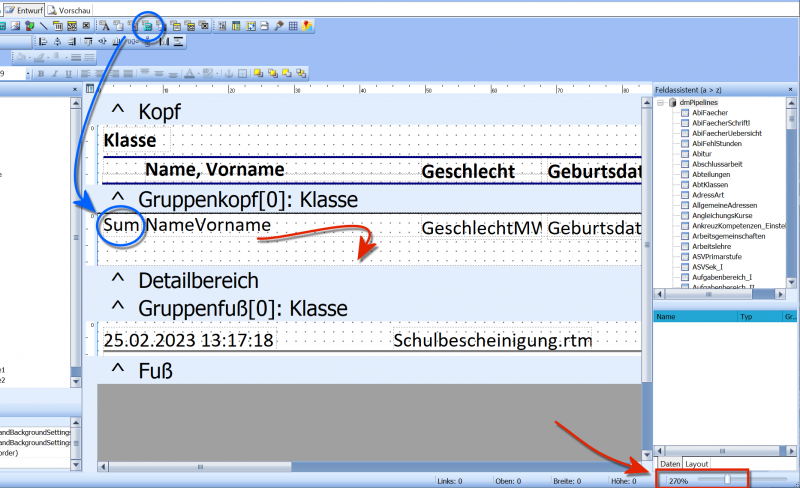Select the CrossTab component tool
Screen dimensions: 800x488
pos(250,26)
